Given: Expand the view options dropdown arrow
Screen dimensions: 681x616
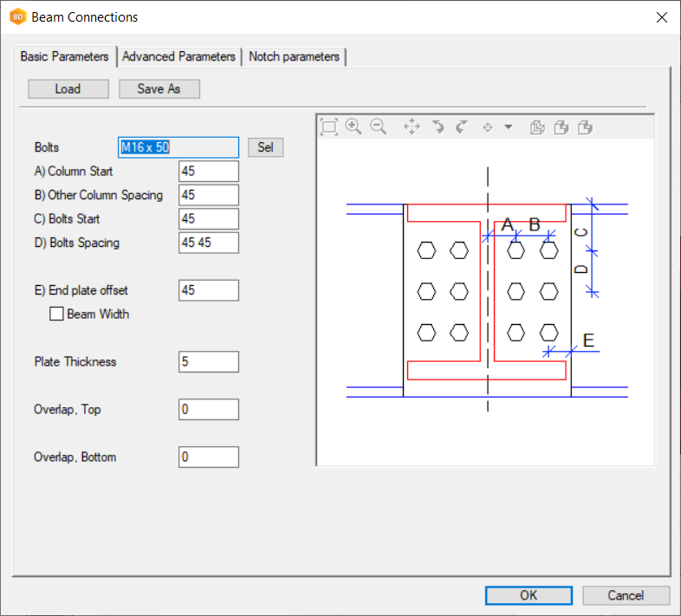Looking at the screenshot, I should point(509,127).
